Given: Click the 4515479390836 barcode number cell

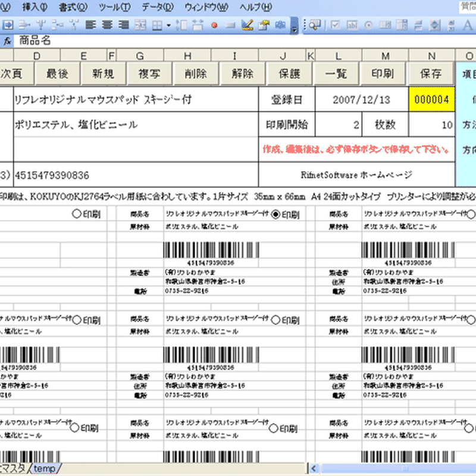Looking at the screenshot, I should pos(136,175).
